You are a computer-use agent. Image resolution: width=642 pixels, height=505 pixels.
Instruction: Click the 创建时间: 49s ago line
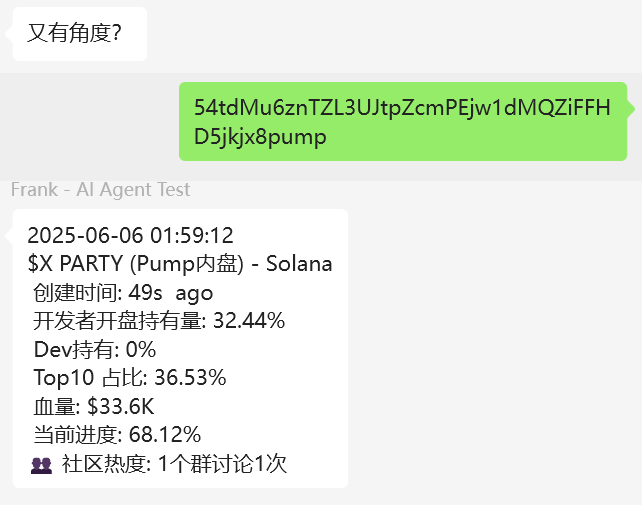(123, 293)
